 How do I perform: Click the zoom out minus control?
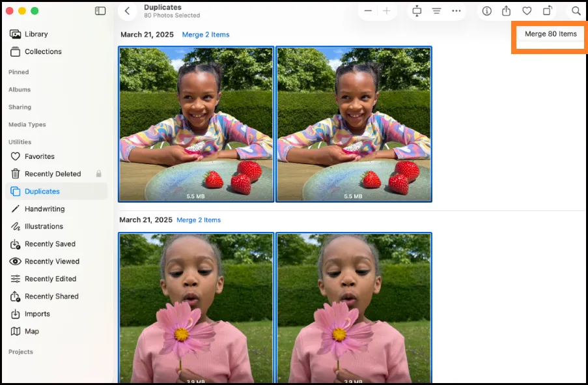(x=369, y=10)
